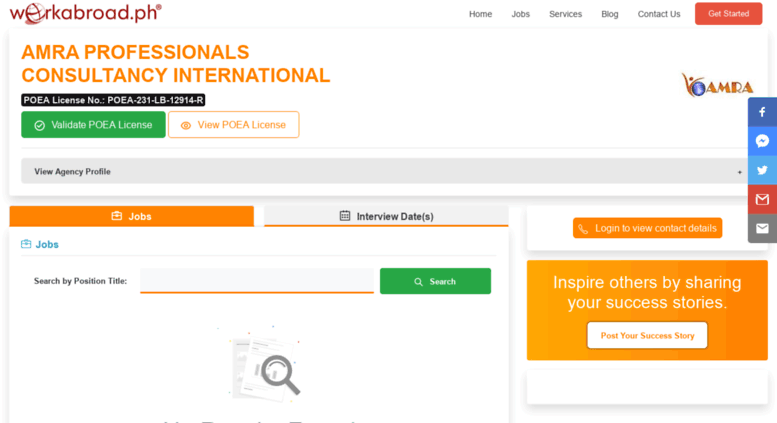Screen dimensions: 777x423
Task: Click the POEA License No. badge
Action: click(x=113, y=100)
